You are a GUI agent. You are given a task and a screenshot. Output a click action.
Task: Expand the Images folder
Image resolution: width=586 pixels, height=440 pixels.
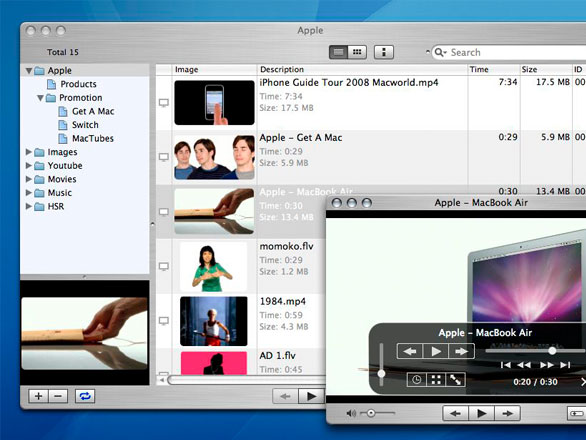[x=28, y=152]
